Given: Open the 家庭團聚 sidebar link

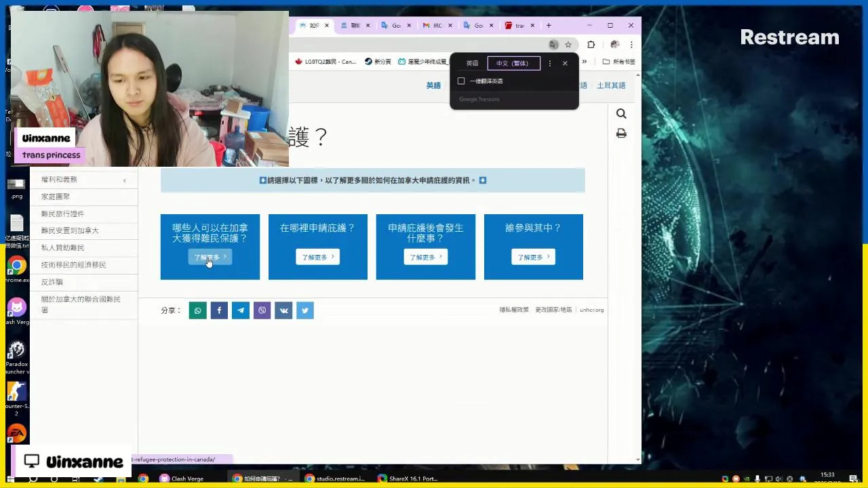Looking at the screenshot, I should [x=56, y=197].
